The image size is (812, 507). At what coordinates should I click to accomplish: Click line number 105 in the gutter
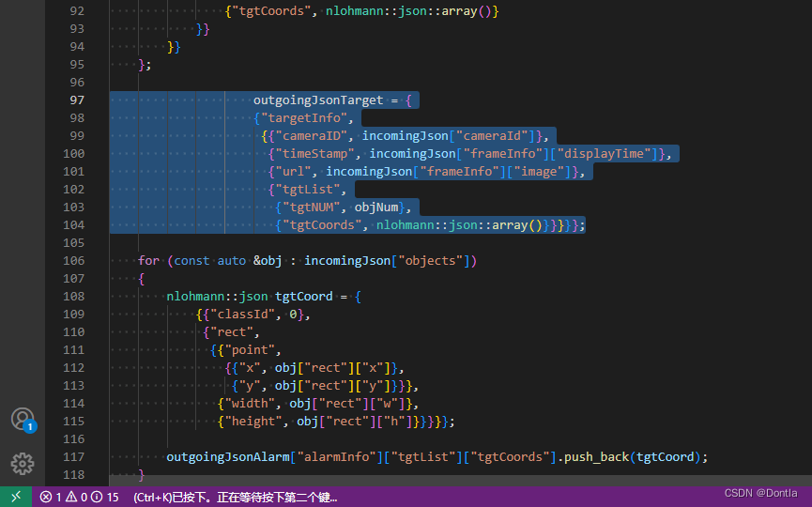click(73, 242)
